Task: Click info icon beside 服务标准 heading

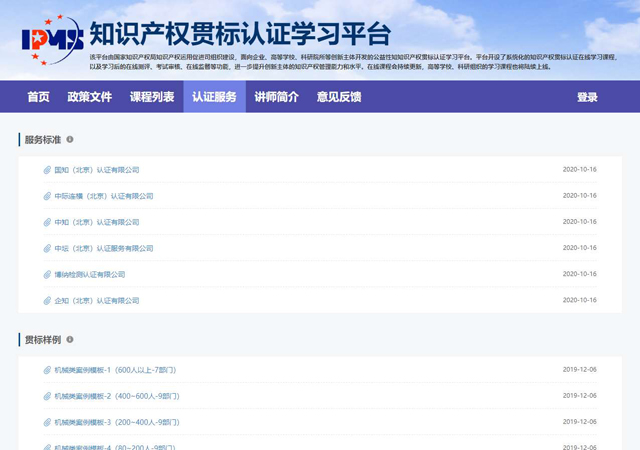Action: coord(70,139)
